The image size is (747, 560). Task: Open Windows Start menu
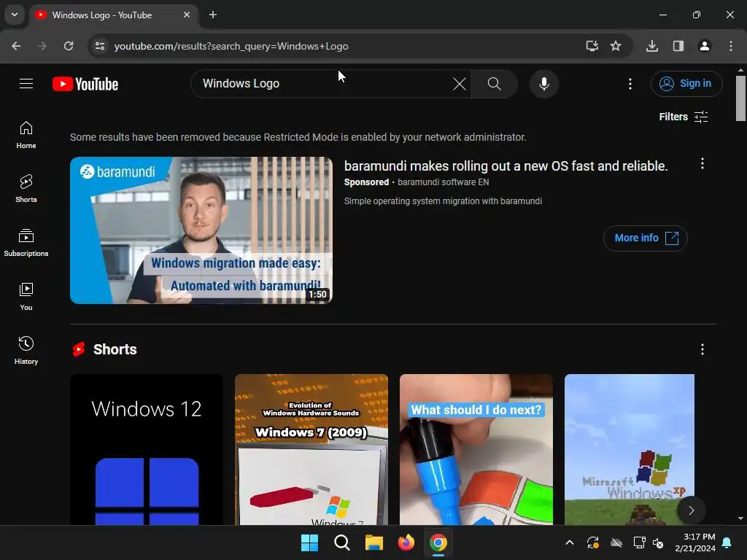(x=309, y=542)
